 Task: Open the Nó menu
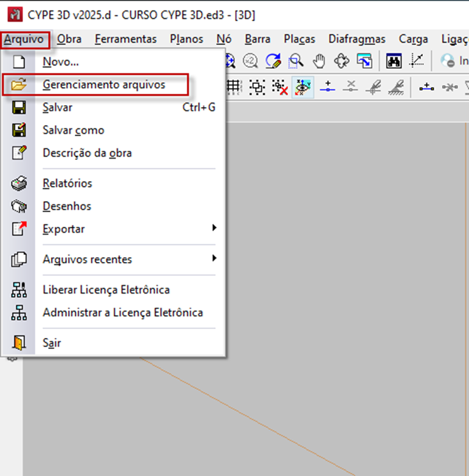coord(224,39)
